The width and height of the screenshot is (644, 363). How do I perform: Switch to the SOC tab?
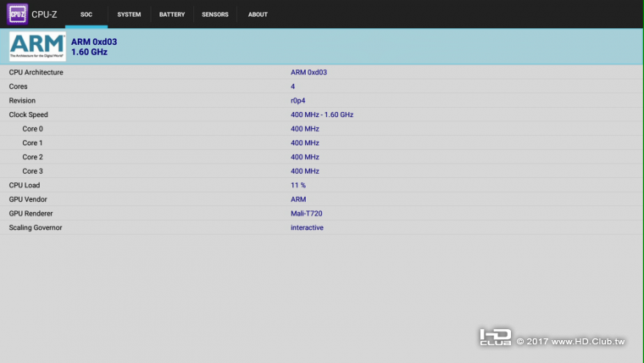(86, 14)
